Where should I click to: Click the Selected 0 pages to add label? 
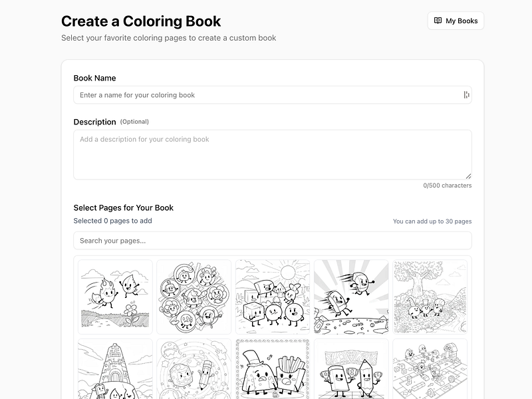coord(113,220)
